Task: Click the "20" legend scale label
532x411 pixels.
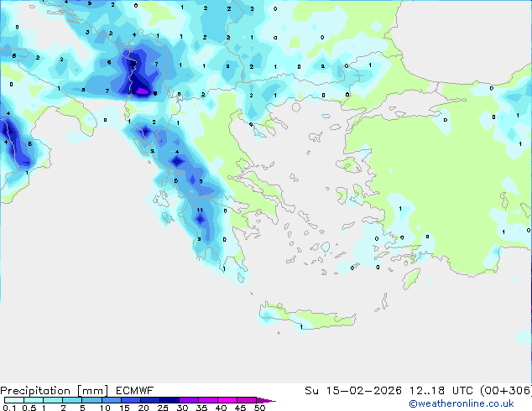Action: tap(143, 408)
